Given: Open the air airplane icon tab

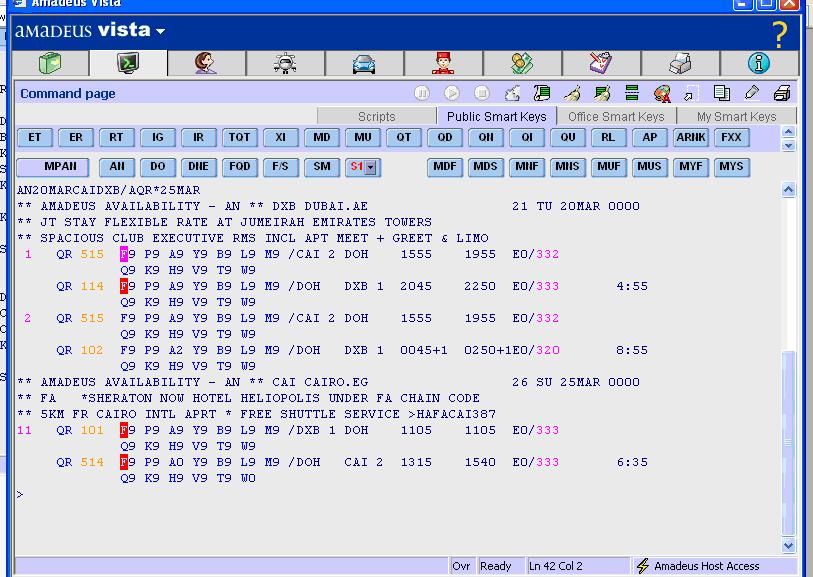Looking at the screenshot, I should [x=285, y=64].
